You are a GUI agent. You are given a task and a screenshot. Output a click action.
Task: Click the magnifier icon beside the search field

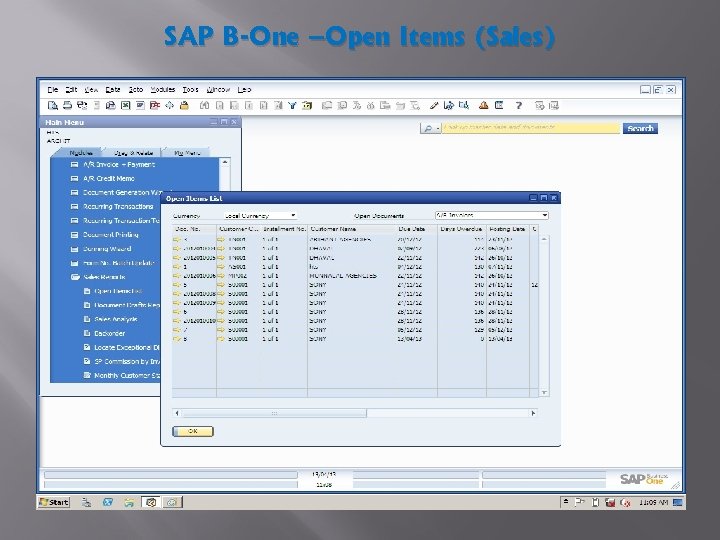tap(428, 129)
